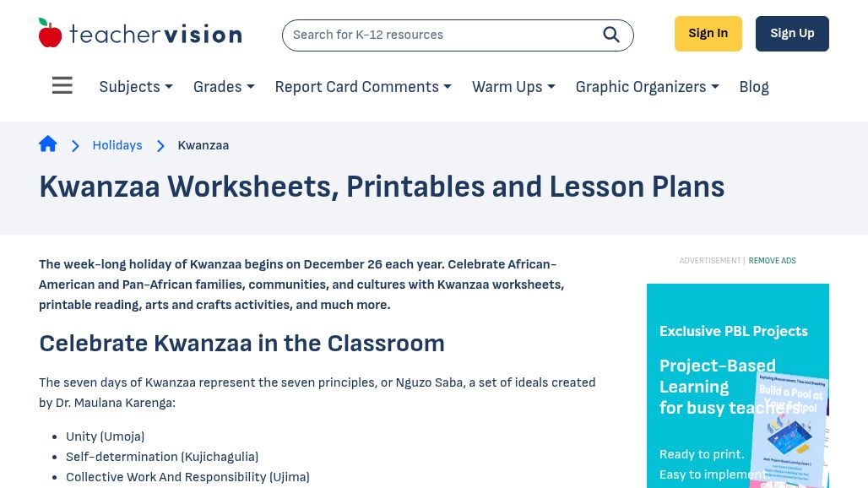Click the Remove Ads link
The height and width of the screenshot is (488, 868).
click(772, 261)
